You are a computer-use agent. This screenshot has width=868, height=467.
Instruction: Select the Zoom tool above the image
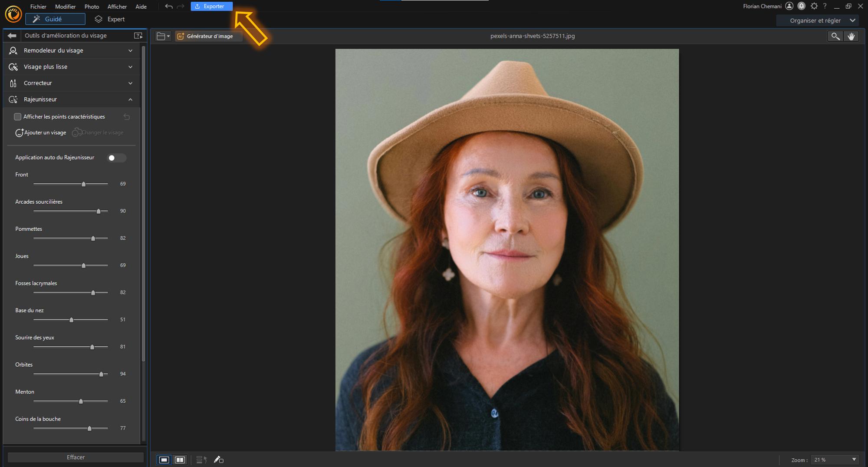835,36
